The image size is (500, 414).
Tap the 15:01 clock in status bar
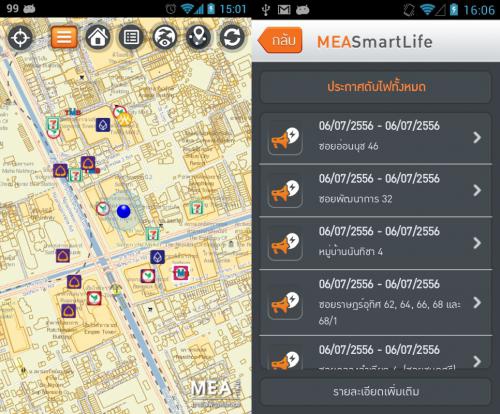point(233,9)
